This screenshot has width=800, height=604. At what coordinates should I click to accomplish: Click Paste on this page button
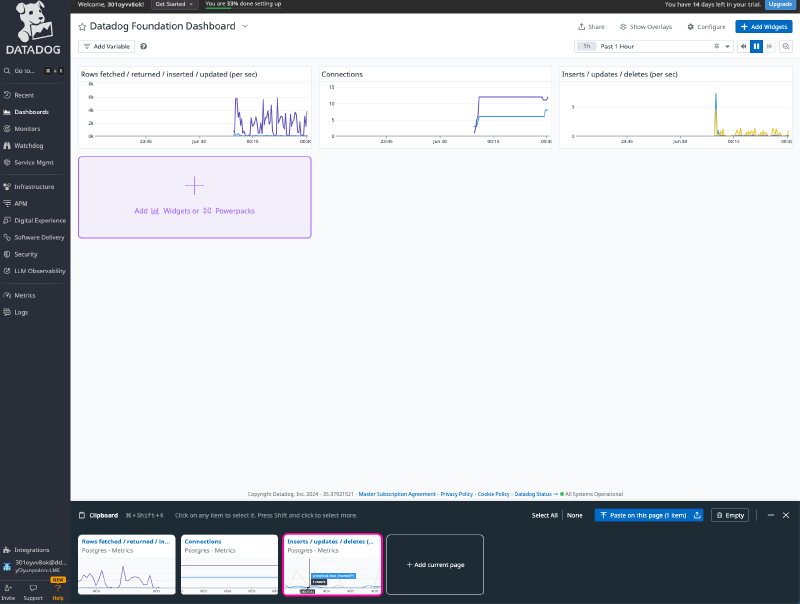(x=643, y=515)
